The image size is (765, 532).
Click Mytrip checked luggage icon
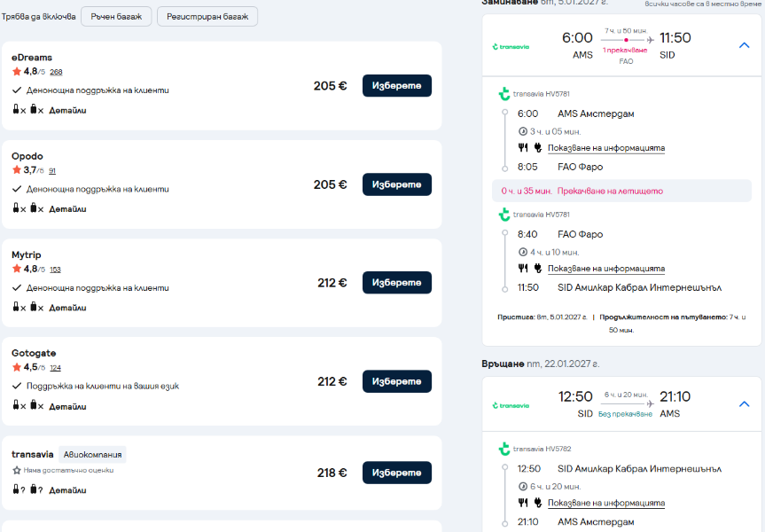click(x=33, y=307)
